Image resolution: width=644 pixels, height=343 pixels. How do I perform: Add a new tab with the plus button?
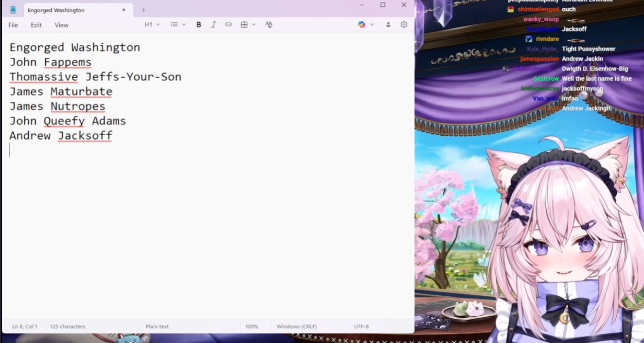coord(143,10)
